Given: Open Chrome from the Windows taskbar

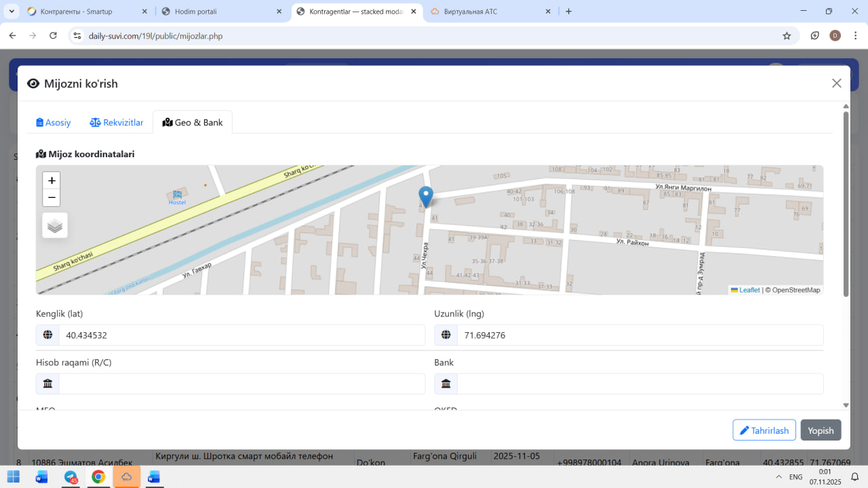Looking at the screenshot, I should [98, 477].
